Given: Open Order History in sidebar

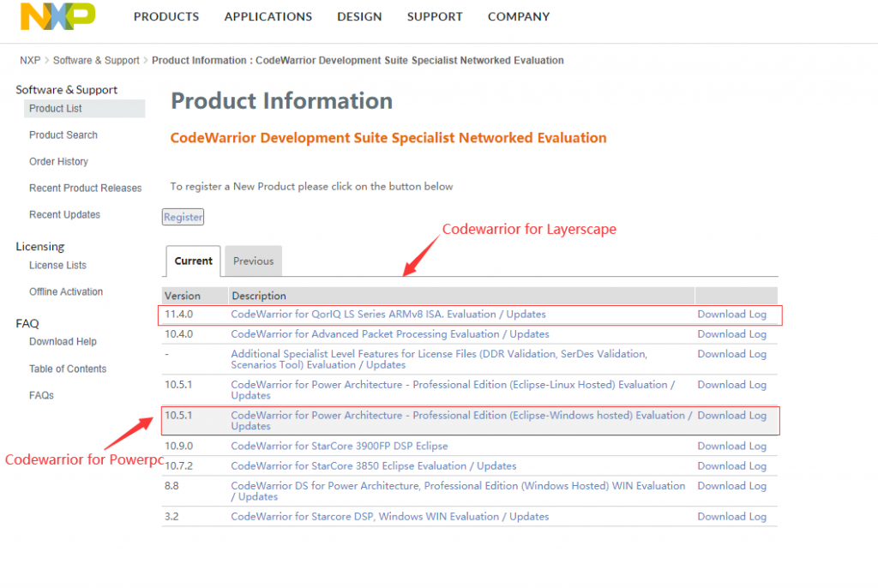Looking at the screenshot, I should [x=59, y=161].
